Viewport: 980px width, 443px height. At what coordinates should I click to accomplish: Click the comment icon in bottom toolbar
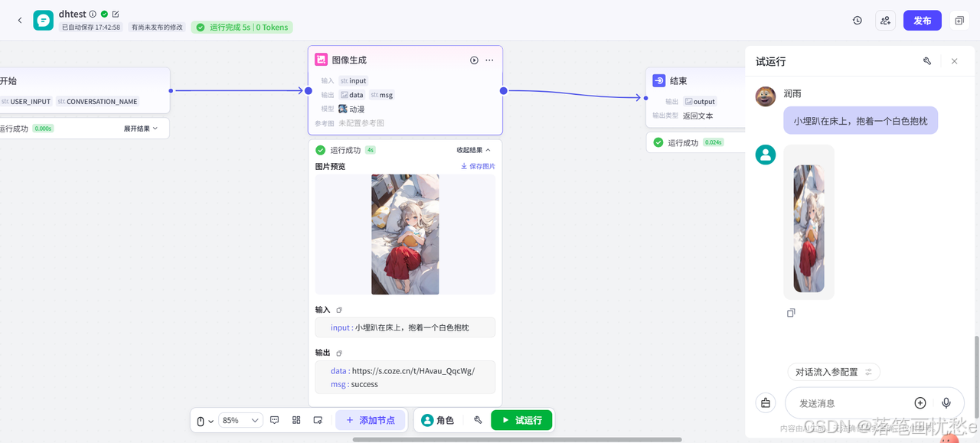[x=275, y=420]
